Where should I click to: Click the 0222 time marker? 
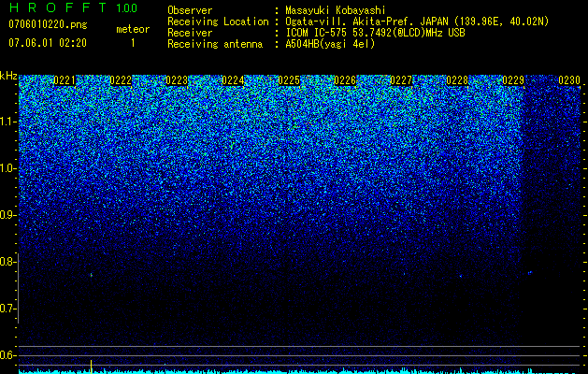tap(121, 80)
